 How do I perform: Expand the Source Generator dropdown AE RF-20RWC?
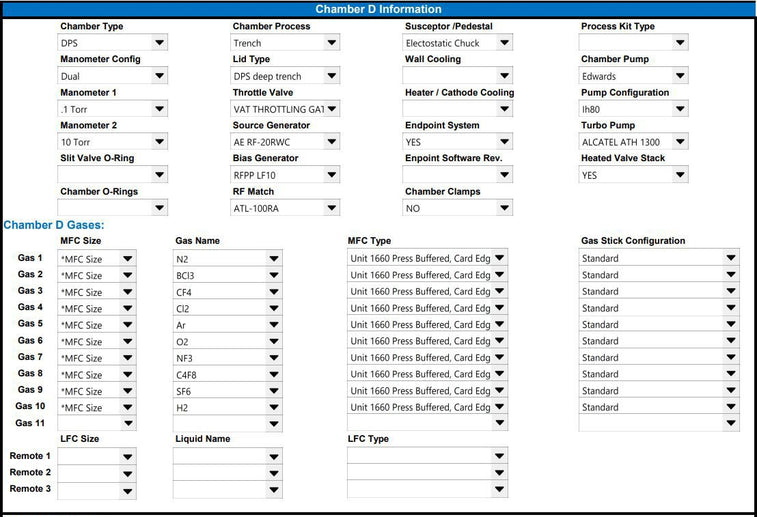pos(285,141)
